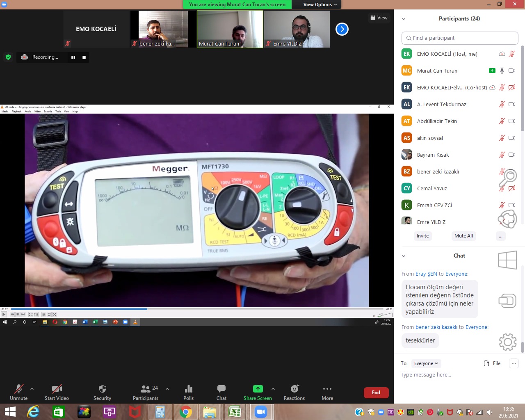The height and width of the screenshot is (420, 525).
Task: Stop the meeting recording
Action: 84,57
